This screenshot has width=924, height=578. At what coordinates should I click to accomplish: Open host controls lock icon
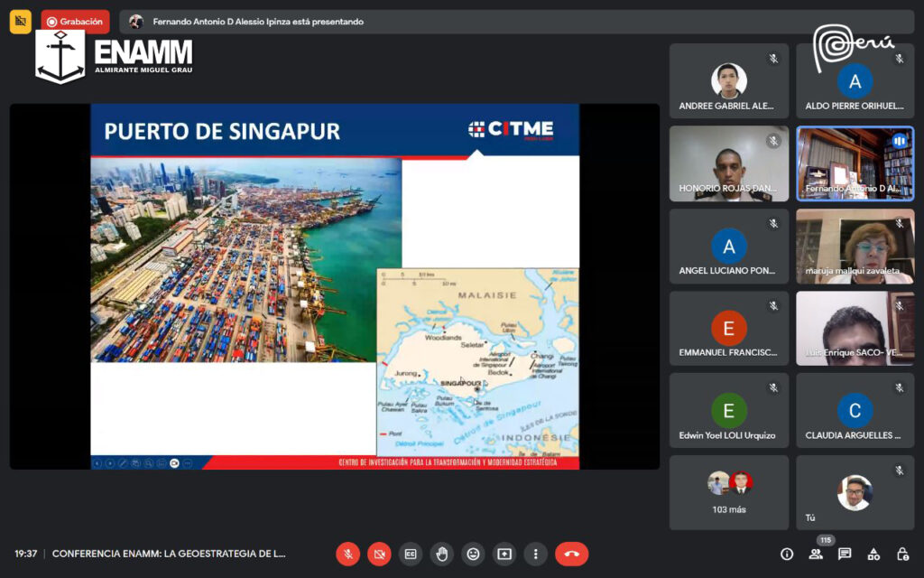click(x=902, y=554)
